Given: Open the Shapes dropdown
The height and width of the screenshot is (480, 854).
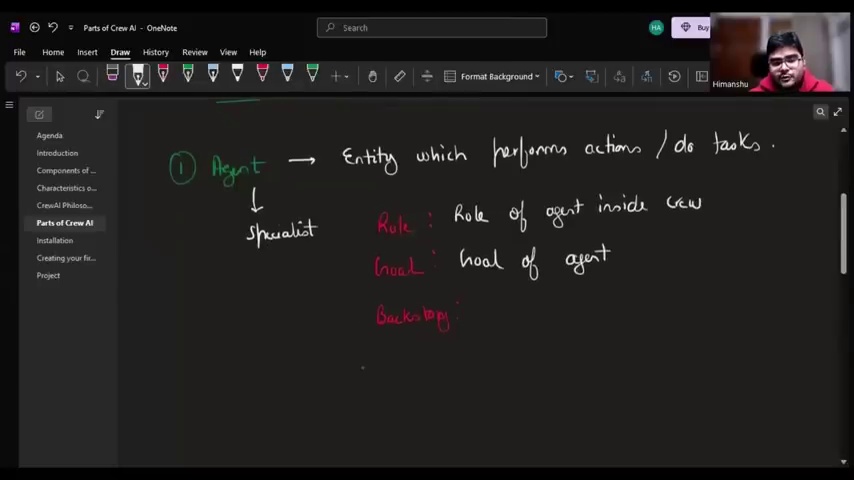Looking at the screenshot, I should click(x=564, y=77).
